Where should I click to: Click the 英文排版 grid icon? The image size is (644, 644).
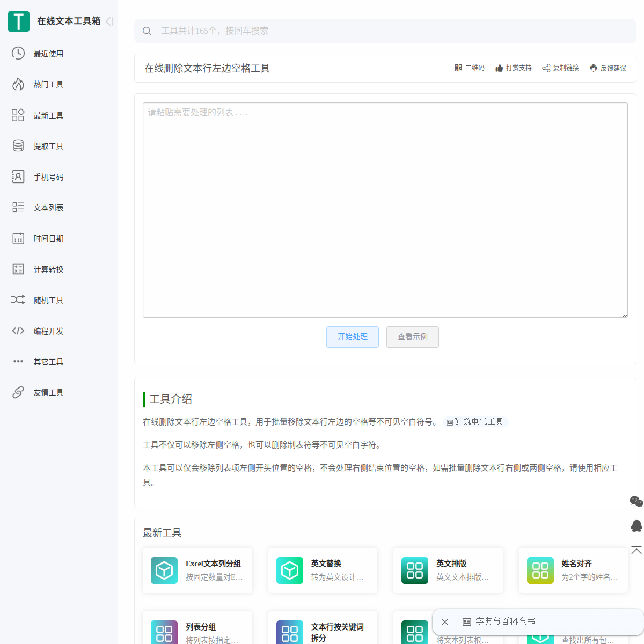(415, 570)
